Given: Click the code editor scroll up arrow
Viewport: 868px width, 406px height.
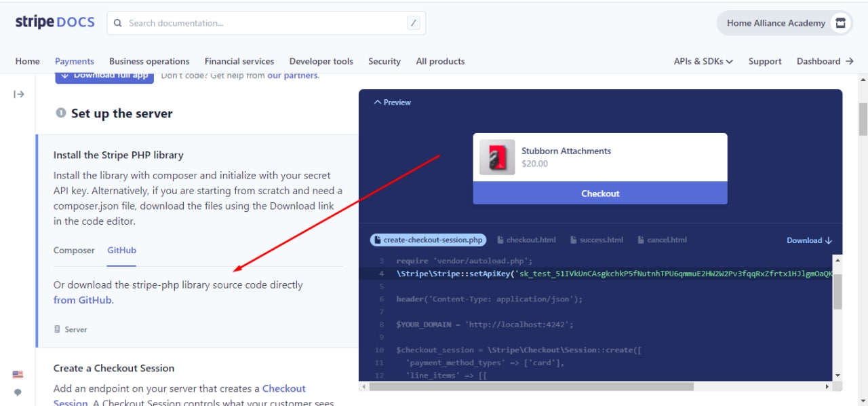Looking at the screenshot, I should pos(837,260).
